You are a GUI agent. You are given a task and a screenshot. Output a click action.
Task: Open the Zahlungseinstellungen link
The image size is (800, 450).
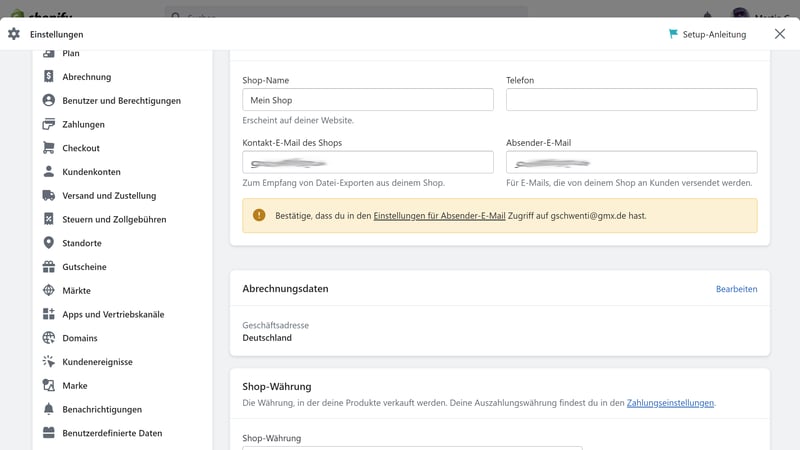pyautogui.click(x=670, y=403)
